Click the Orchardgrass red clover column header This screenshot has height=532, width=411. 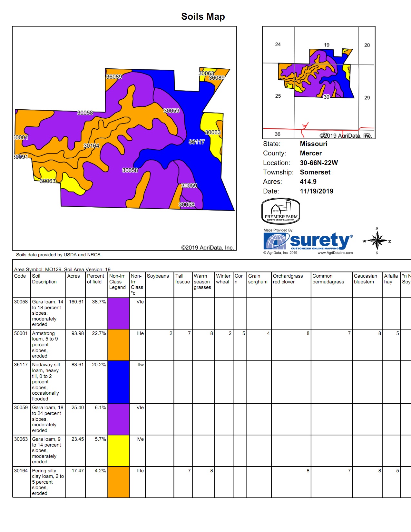pyautogui.click(x=288, y=279)
